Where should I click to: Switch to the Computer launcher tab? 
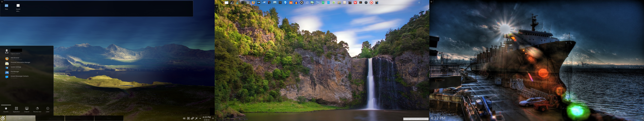(x=27, y=109)
